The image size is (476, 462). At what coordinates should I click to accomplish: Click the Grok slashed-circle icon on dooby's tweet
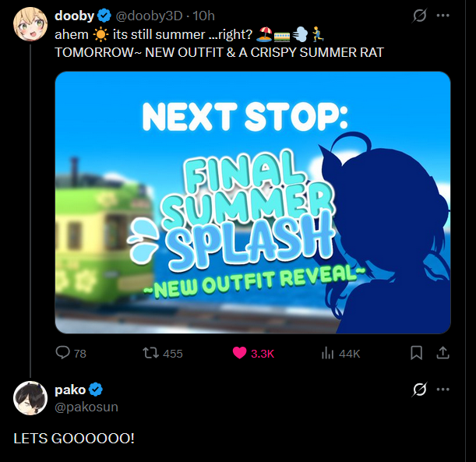[419, 16]
